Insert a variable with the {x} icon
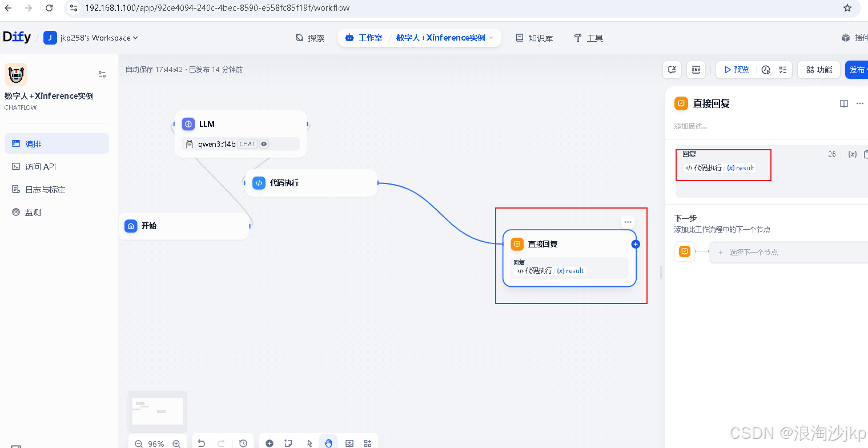 click(x=853, y=154)
